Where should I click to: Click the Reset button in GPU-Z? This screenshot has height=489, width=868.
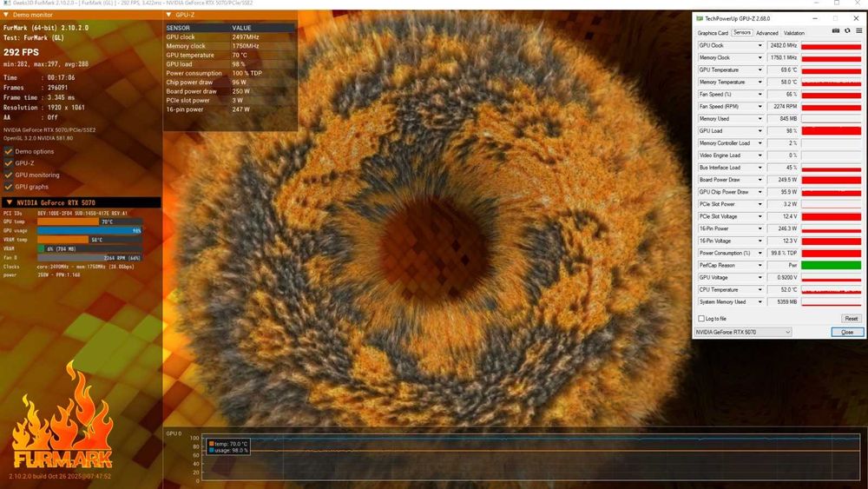point(851,319)
